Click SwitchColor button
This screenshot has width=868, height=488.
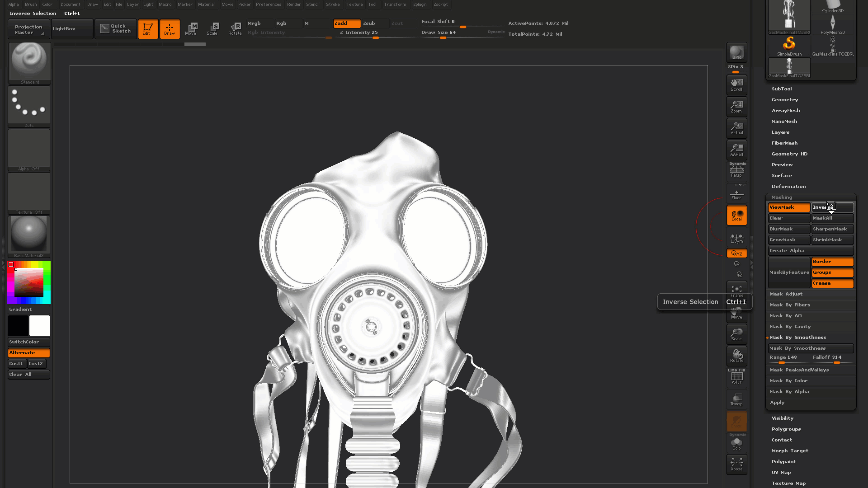(29, 342)
